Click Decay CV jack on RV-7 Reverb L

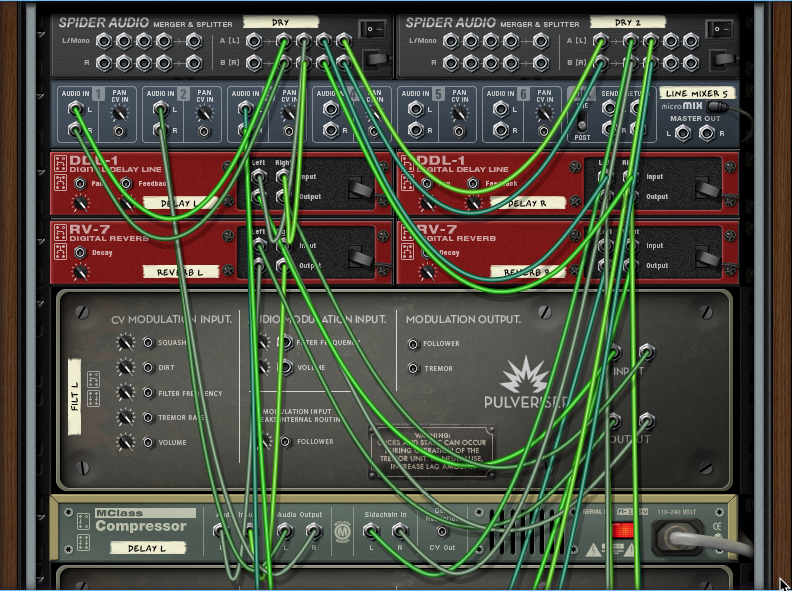pyautogui.click(x=80, y=252)
